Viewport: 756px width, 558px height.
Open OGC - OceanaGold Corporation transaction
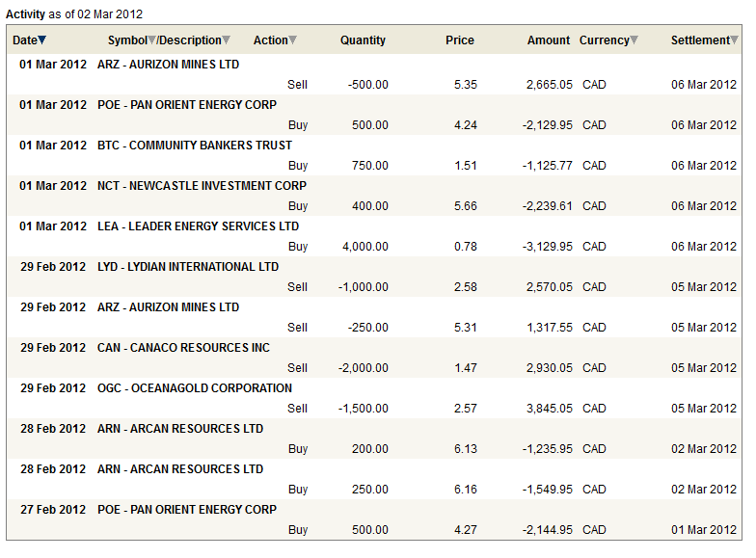click(x=195, y=388)
